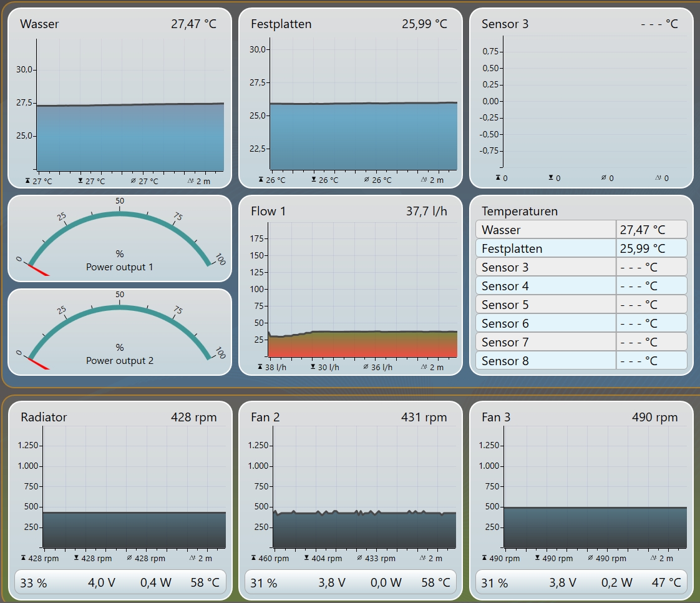Screen dimensions: 700x603
Task: Click the average icon under Fan 3 chart
Action: tap(591, 558)
